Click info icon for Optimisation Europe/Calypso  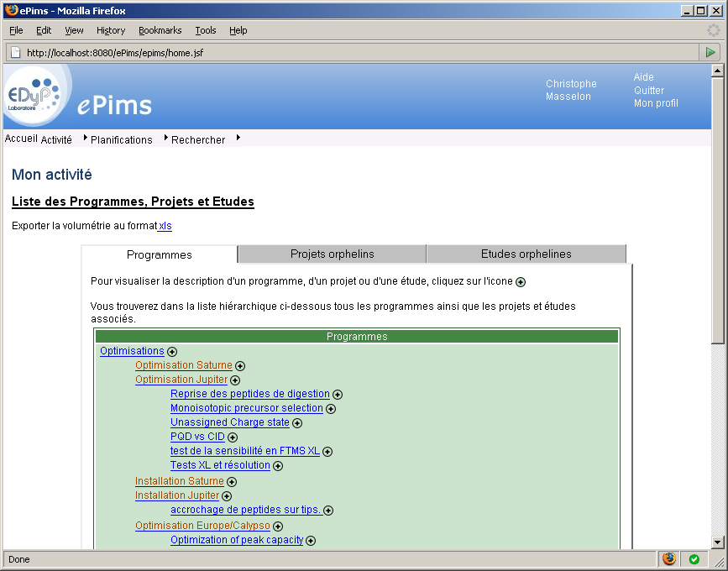click(x=278, y=526)
